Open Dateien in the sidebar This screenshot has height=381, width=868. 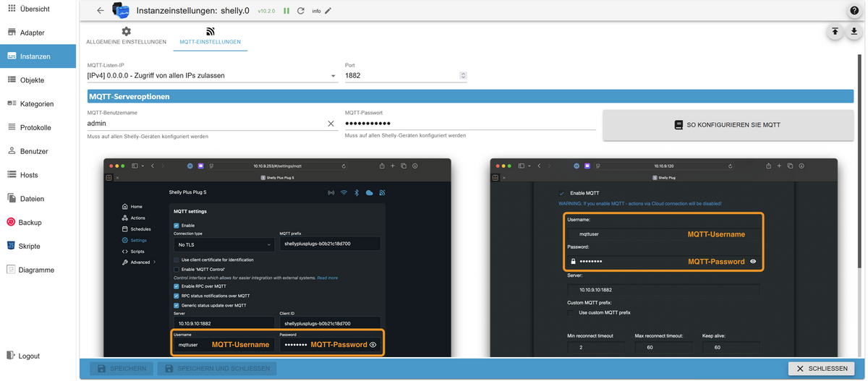pyautogui.click(x=38, y=199)
